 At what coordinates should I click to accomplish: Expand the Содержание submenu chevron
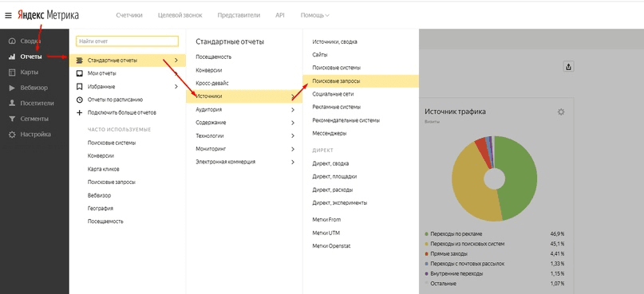[x=293, y=123]
